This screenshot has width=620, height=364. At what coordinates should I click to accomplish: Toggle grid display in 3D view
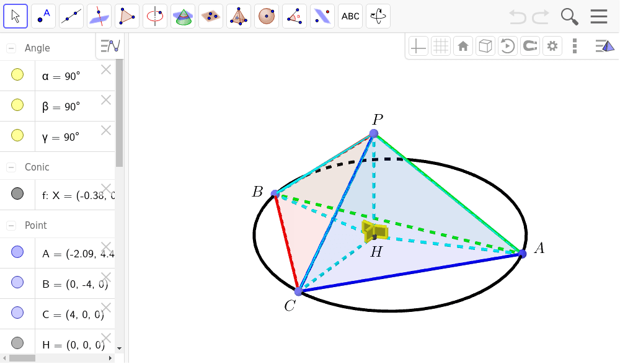coord(440,47)
